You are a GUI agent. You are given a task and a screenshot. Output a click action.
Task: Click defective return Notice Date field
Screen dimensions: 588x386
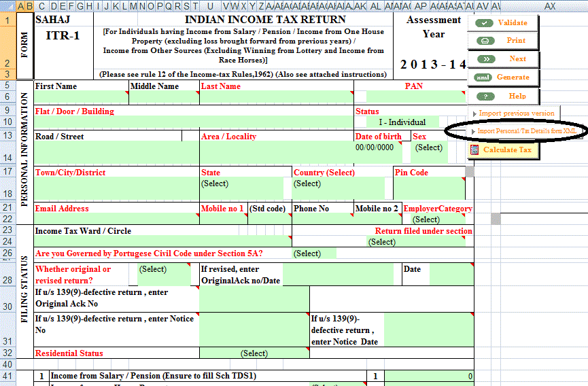point(429,330)
